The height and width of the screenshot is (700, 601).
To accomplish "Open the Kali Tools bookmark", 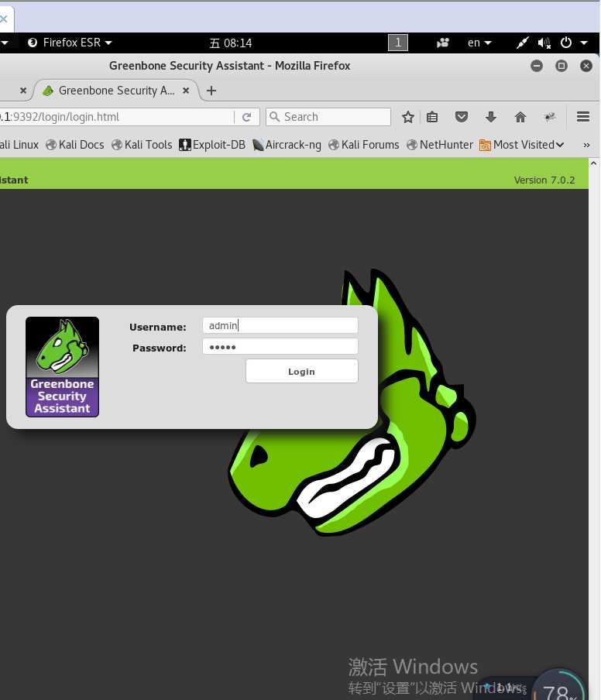I will pyautogui.click(x=142, y=145).
